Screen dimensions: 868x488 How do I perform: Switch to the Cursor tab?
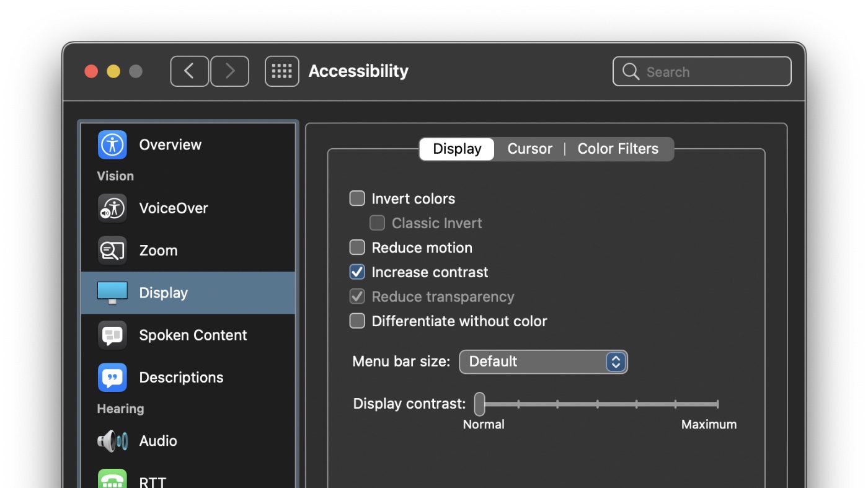click(529, 149)
